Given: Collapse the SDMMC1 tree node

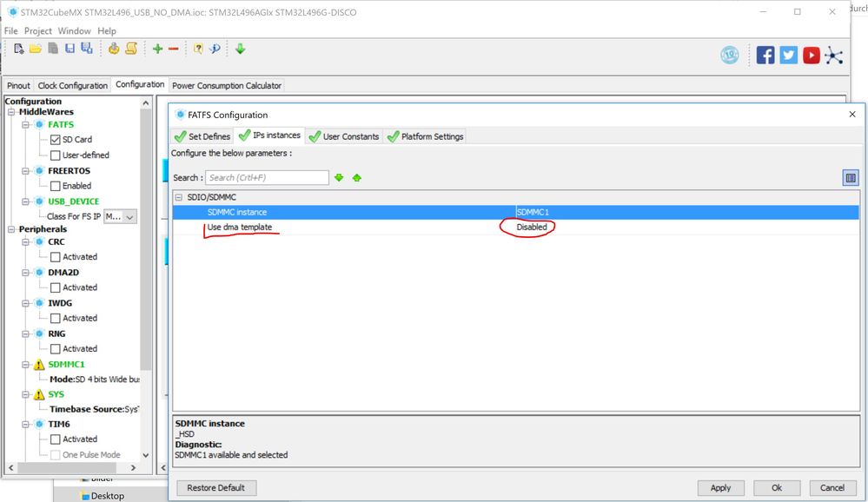Looking at the screenshot, I should (25, 364).
